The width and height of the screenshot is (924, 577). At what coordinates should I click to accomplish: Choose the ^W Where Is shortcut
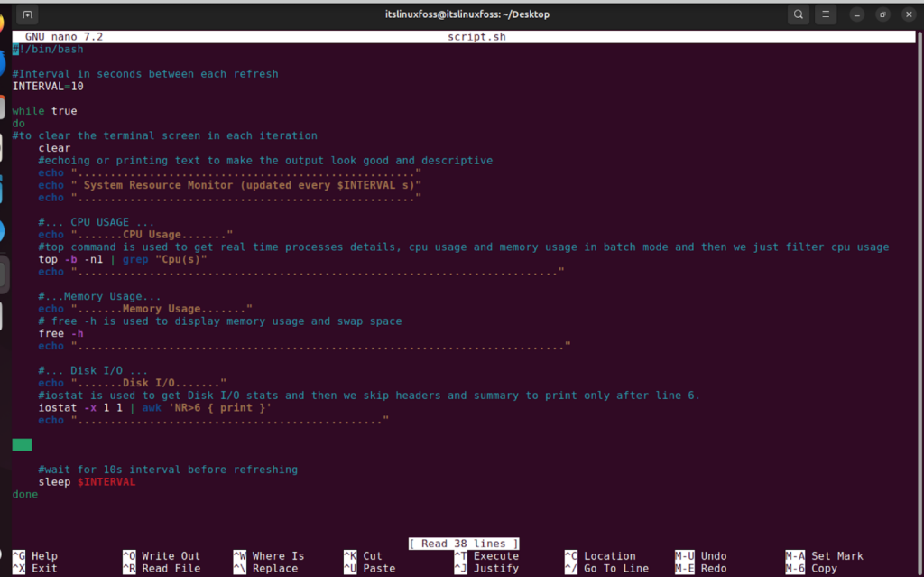coord(269,555)
